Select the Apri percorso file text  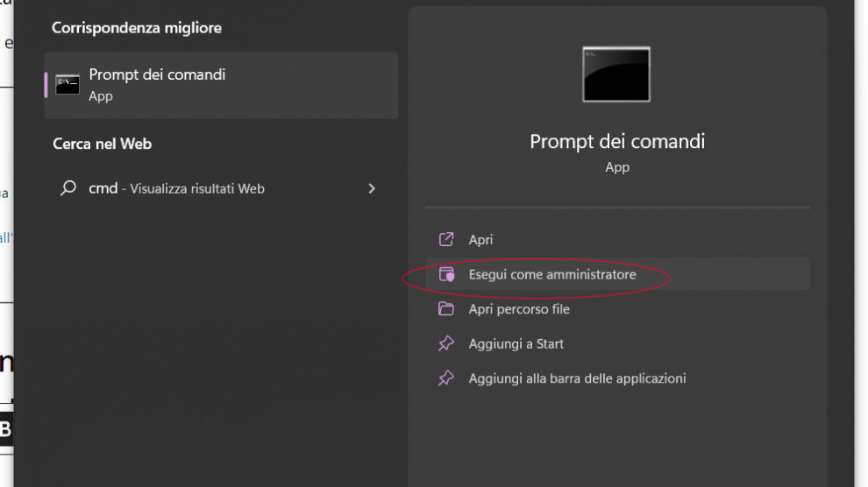(x=519, y=309)
